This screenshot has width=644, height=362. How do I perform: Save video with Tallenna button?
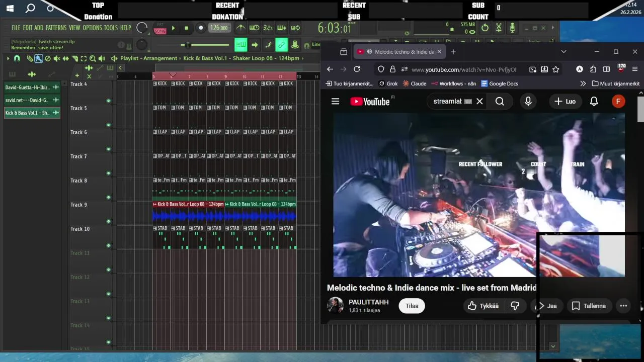[589, 306]
